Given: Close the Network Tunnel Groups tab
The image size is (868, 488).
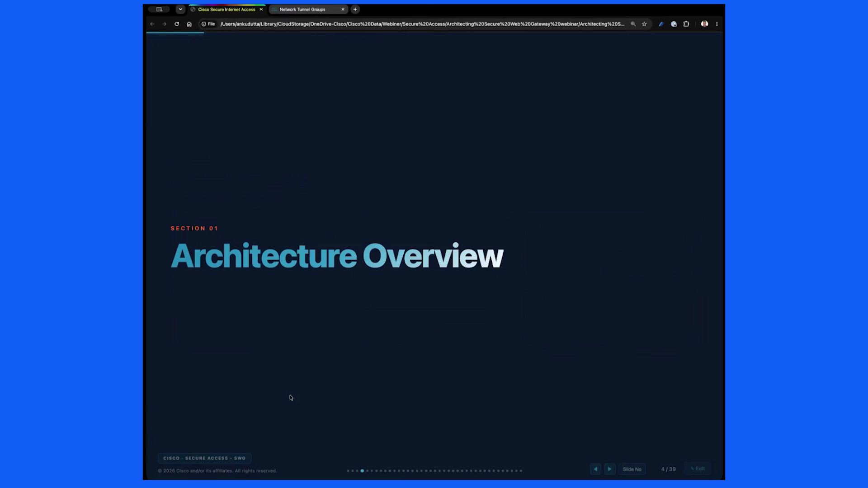Looking at the screenshot, I should coord(343,9).
